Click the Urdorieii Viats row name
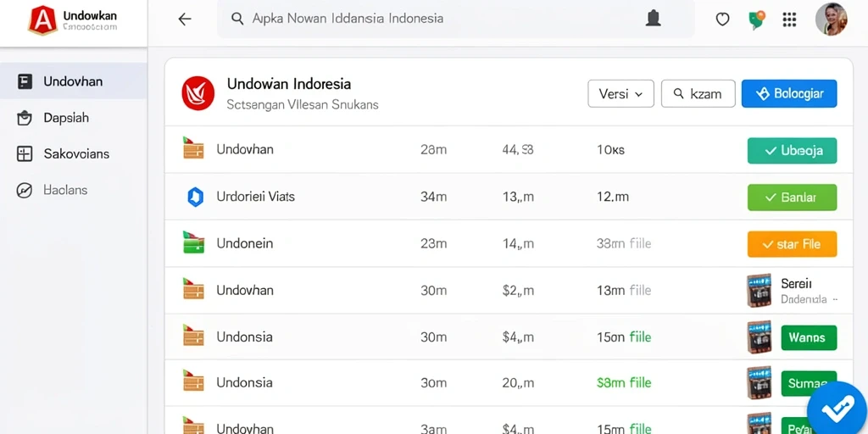The image size is (868, 434). click(256, 197)
